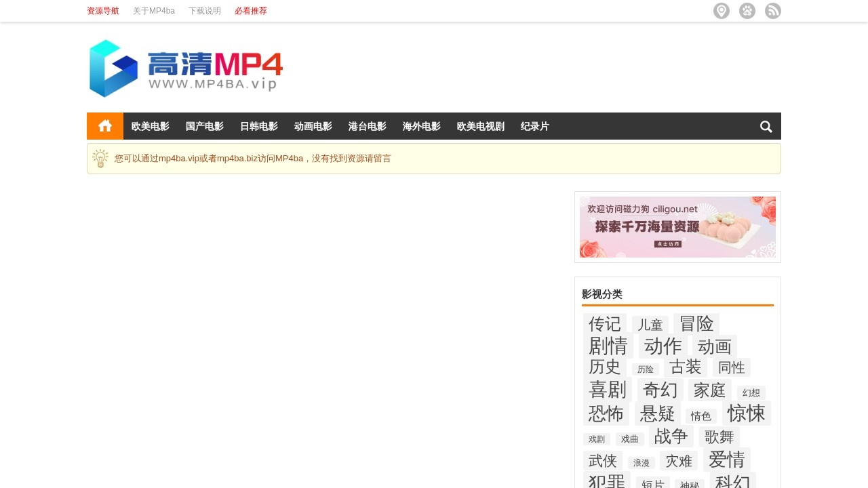Select the 爱情 tag in 影视分类
868x488 pixels.
tap(727, 460)
